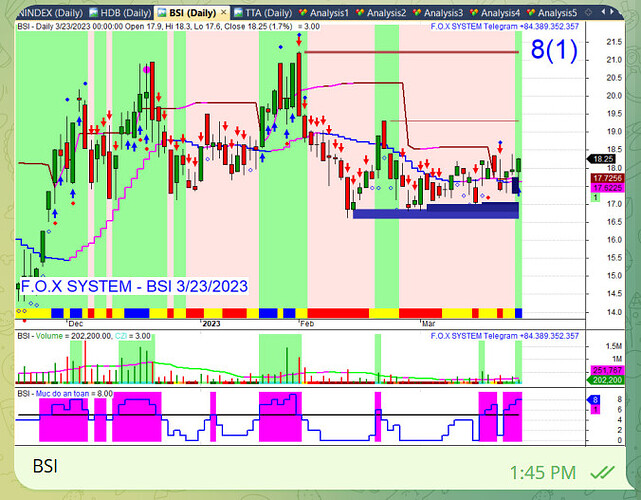Click the BSI tab chart icon
Image resolution: width=641 pixels, height=500 pixels.
click(x=162, y=13)
